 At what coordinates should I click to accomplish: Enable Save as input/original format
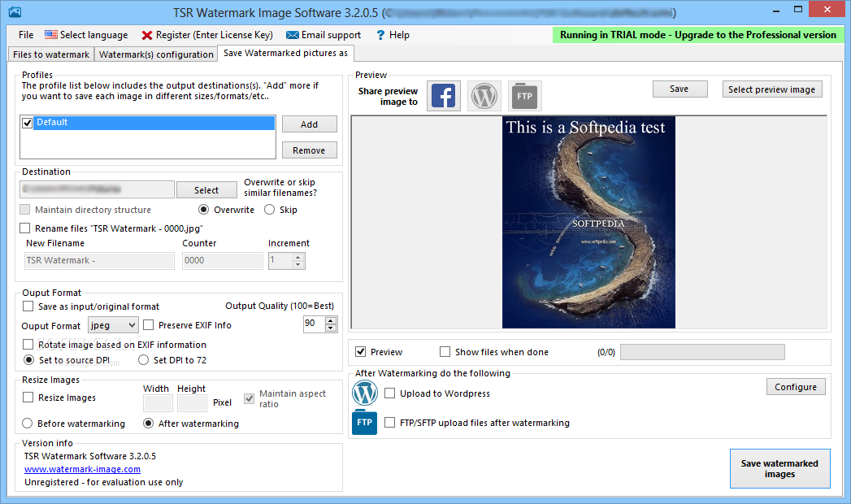pyautogui.click(x=28, y=306)
